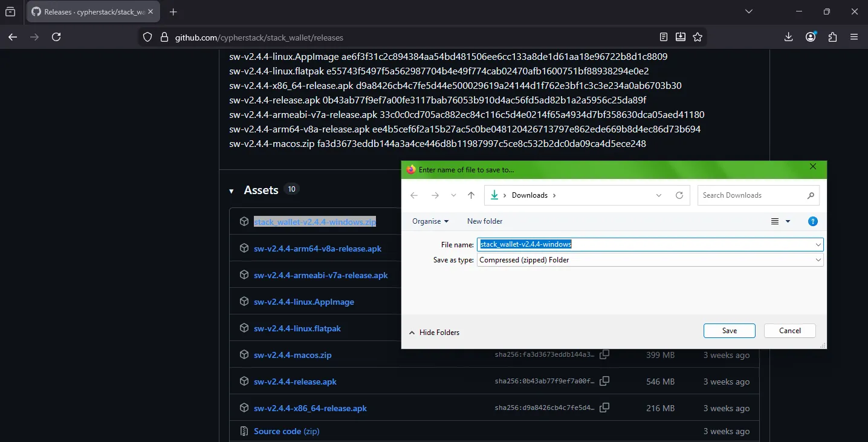Download sw-v2.4.4-release.apk asset
This screenshot has width=868, height=442.
pos(295,382)
